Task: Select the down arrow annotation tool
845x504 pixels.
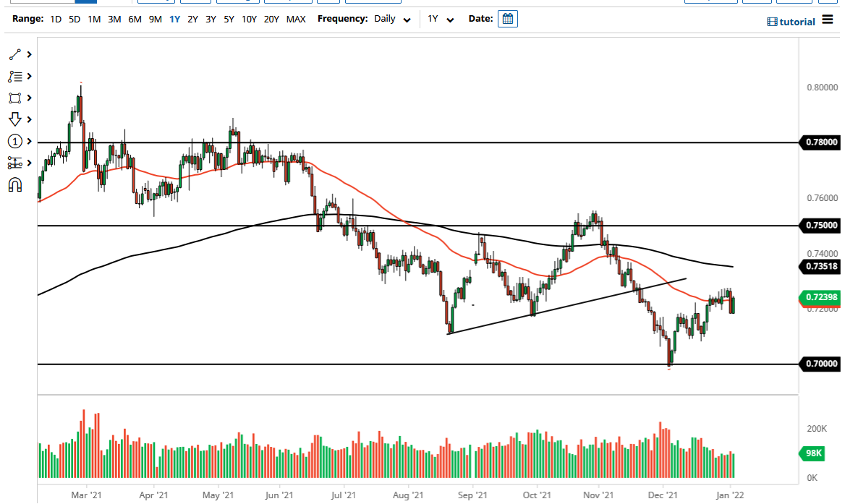Action: pos(14,119)
